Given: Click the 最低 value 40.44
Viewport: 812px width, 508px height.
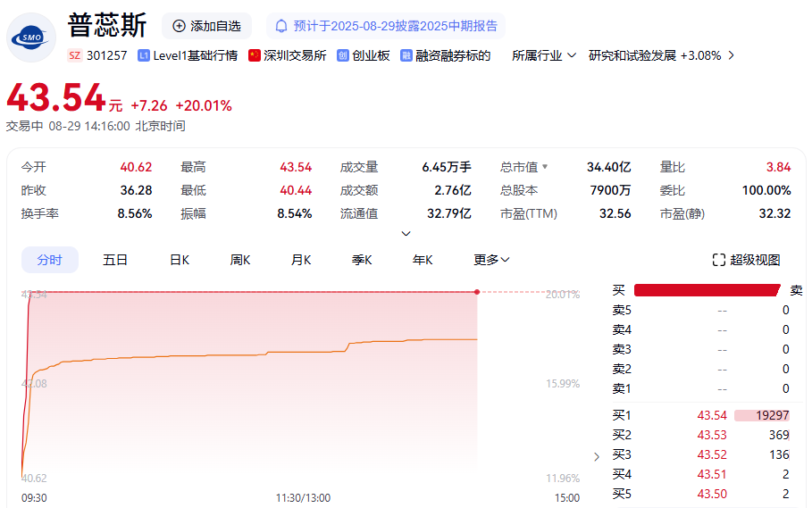Looking at the screenshot, I should [x=296, y=190].
